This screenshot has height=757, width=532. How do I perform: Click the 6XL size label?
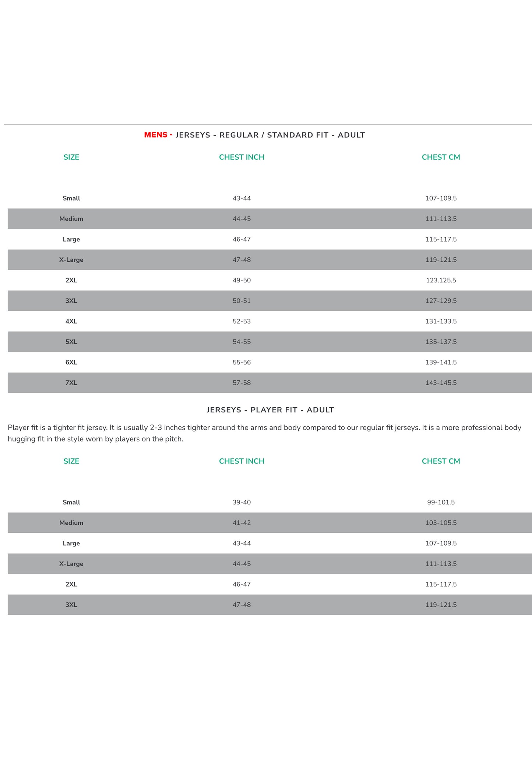(x=71, y=362)
